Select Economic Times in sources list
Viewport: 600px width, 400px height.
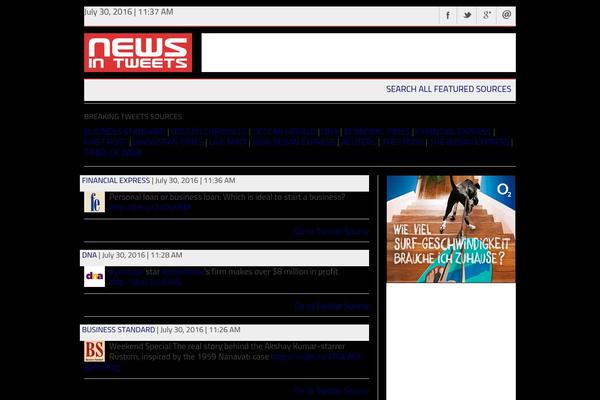(377, 132)
